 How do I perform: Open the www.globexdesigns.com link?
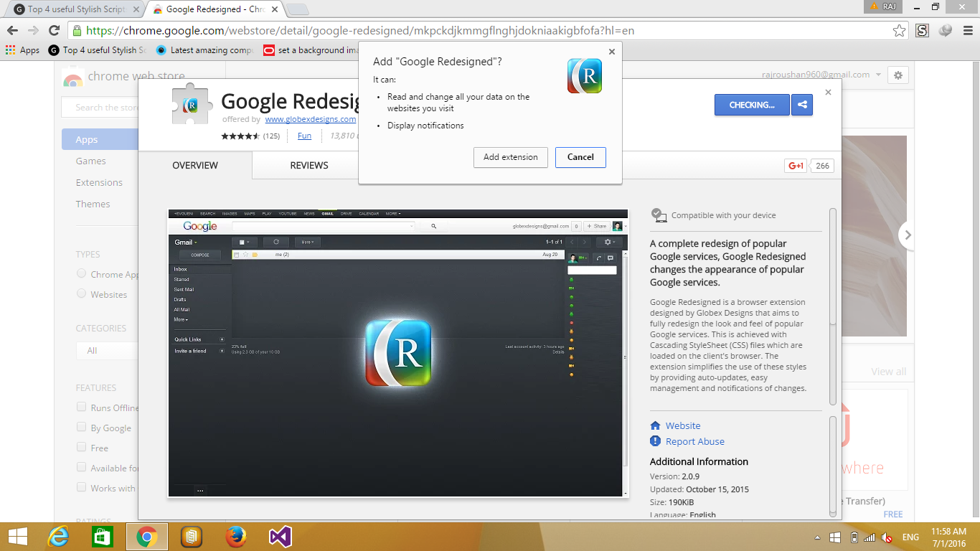point(310,119)
